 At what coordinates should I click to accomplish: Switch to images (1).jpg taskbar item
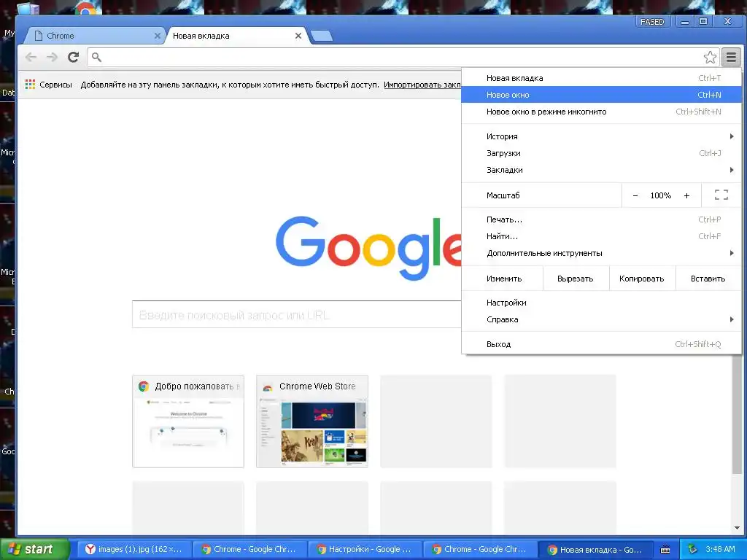tap(135, 549)
